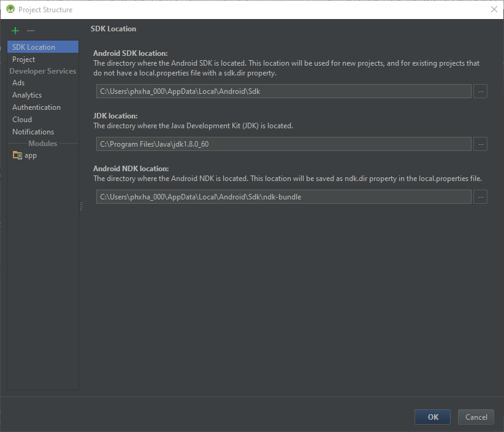Click the JDK location path field
The width and height of the screenshot is (504, 432).
point(283,144)
